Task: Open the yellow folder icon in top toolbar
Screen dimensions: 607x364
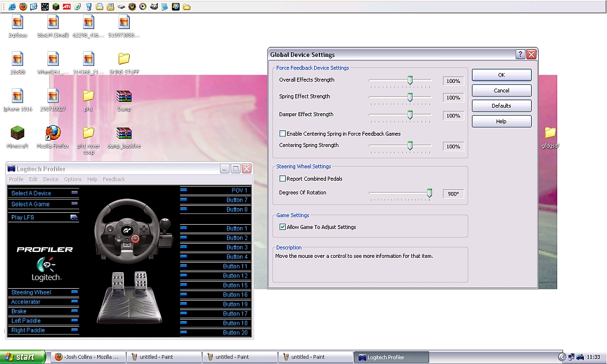Action: (187, 7)
